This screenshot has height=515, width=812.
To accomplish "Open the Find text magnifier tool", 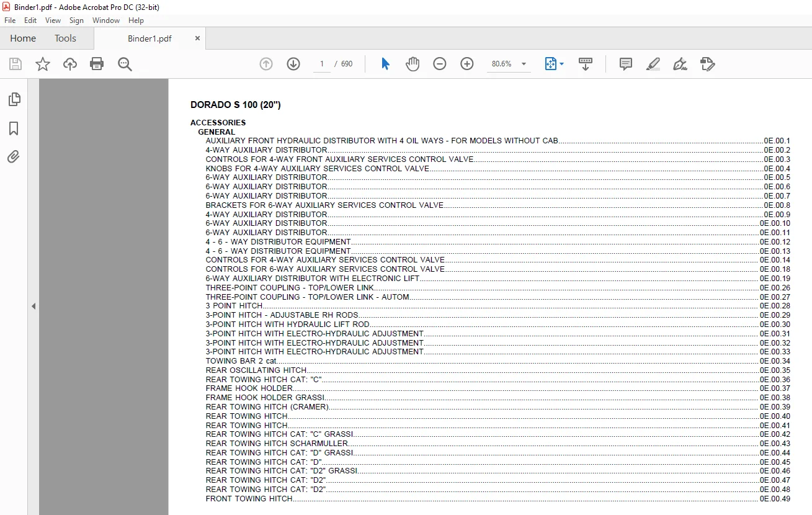I will coord(125,64).
